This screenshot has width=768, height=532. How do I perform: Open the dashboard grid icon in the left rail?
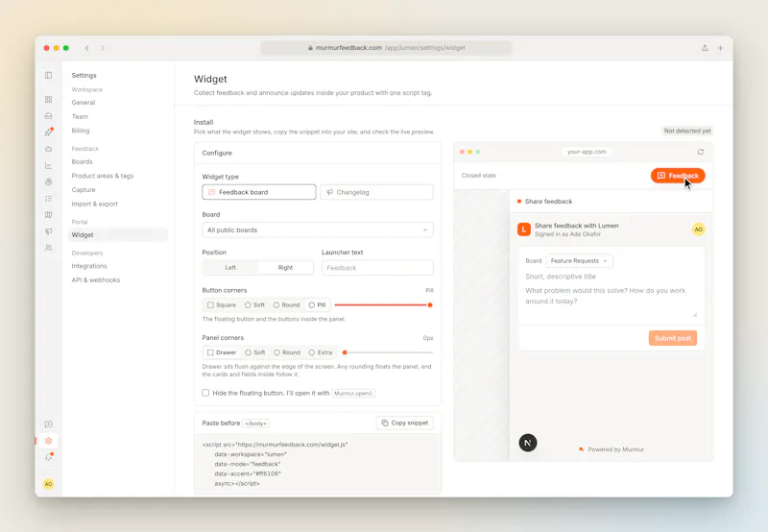(49, 100)
